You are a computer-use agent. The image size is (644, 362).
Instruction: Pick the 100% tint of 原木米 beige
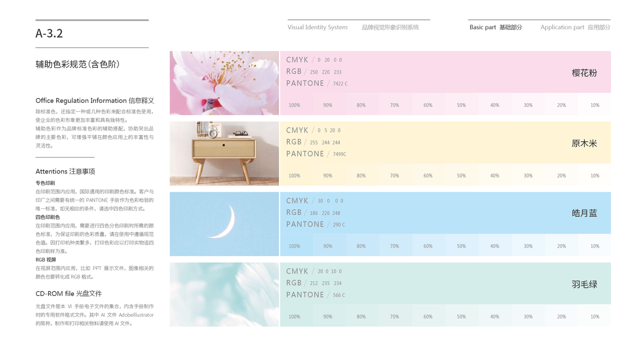coord(297,174)
